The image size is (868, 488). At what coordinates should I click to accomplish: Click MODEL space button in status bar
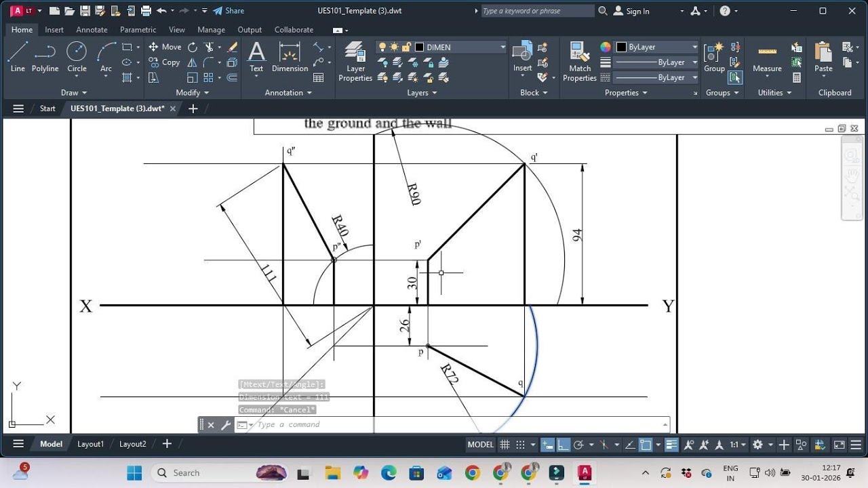coord(481,445)
